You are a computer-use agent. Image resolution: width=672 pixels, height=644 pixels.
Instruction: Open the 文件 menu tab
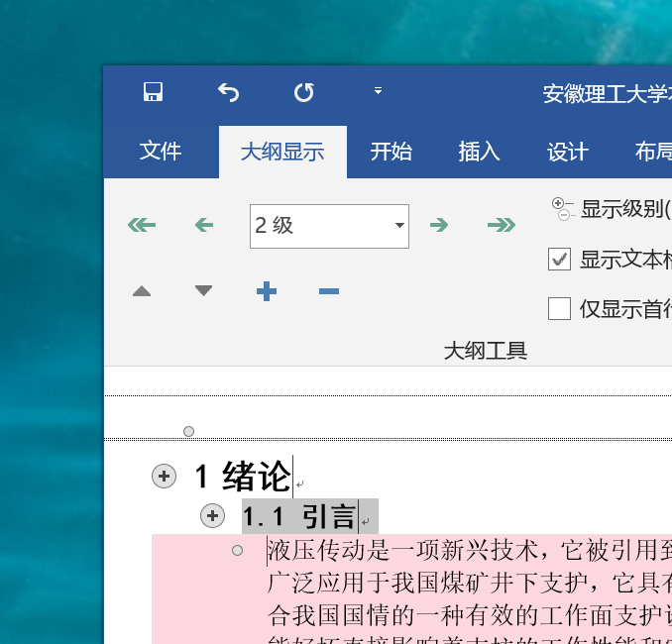coord(161,152)
